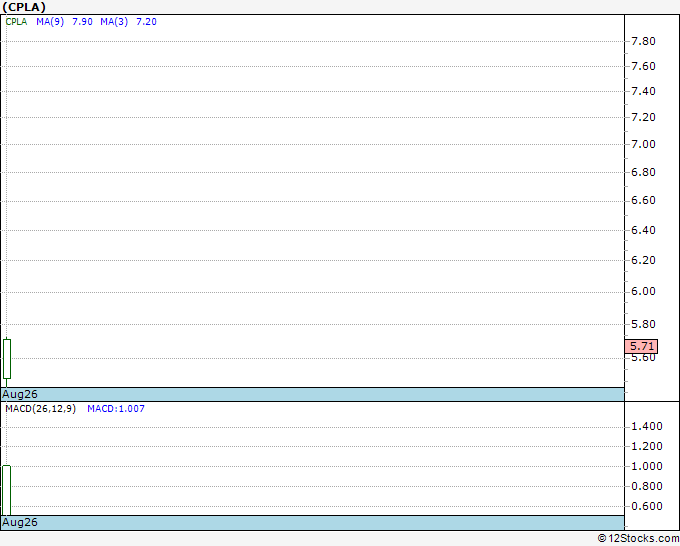Click the MACD:1.007 value
Screen dimensions: 680x546
point(116,409)
